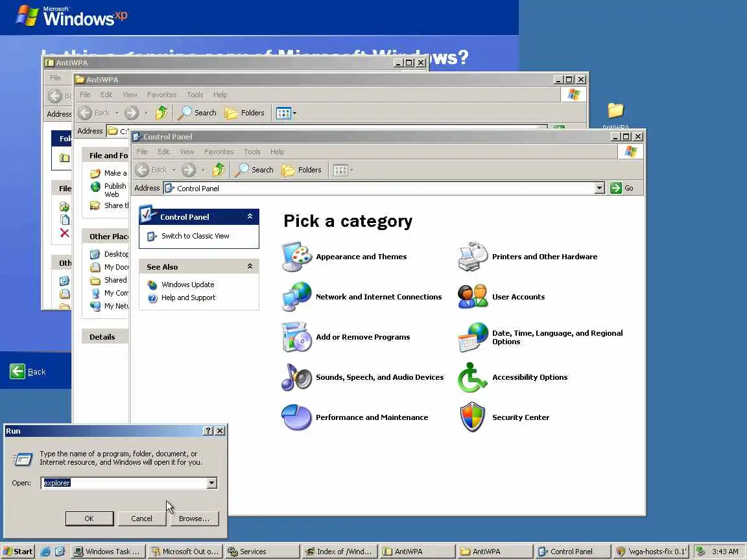This screenshot has width=747, height=560.
Task: Click Search in Control Panel toolbar
Action: pyautogui.click(x=254, y=170)
